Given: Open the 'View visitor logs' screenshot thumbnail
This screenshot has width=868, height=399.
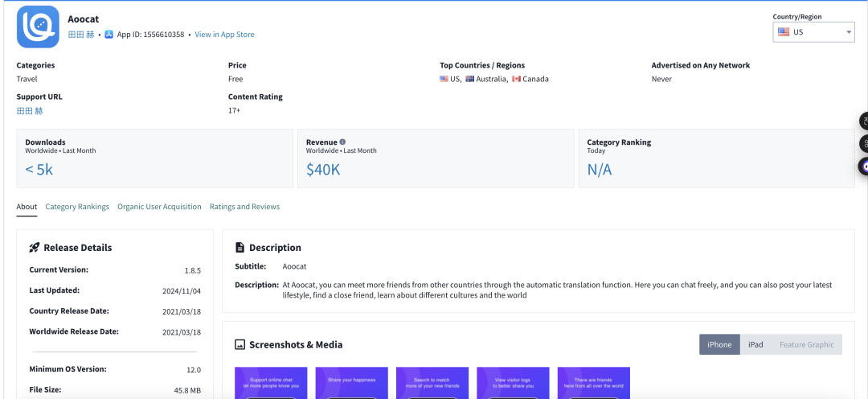Looking at the screenshot, I should coord(513,383).
